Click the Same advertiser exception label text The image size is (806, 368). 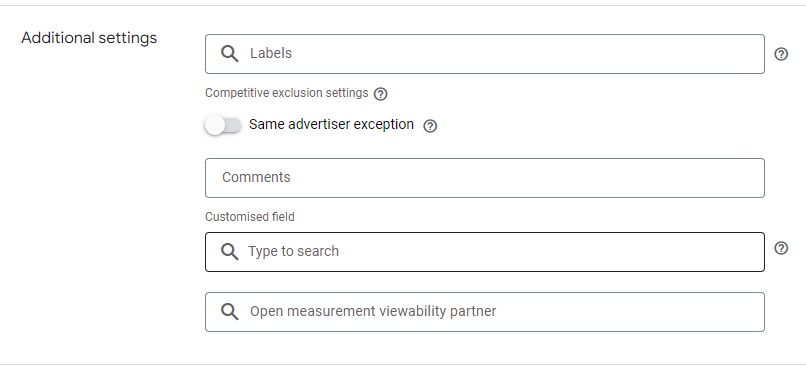[x=332, y=124]
